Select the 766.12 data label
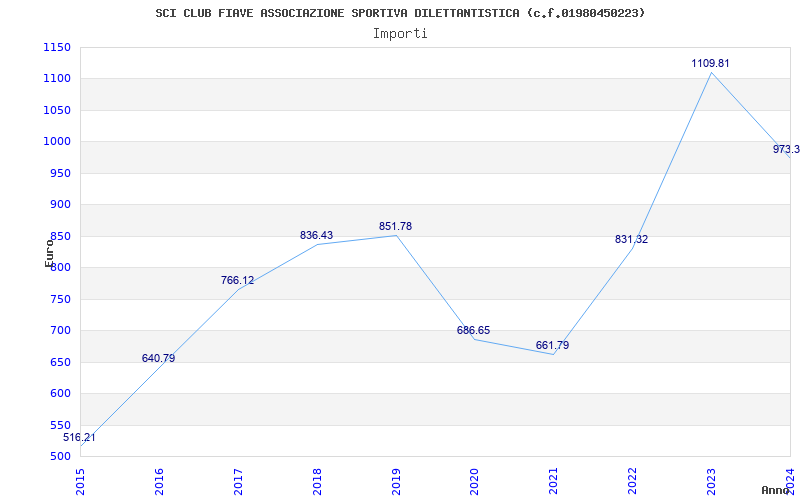 237,280
